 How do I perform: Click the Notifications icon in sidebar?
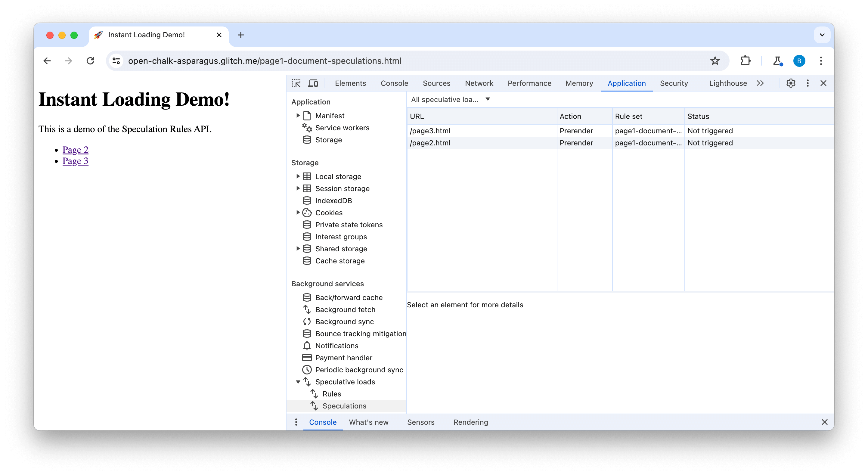tap(307, 345)
